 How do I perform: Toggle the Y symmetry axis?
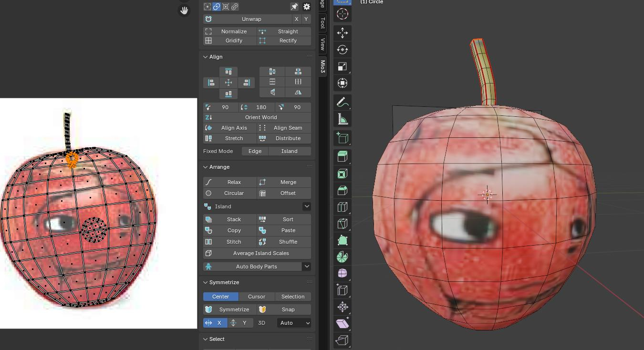click(240, 323)
